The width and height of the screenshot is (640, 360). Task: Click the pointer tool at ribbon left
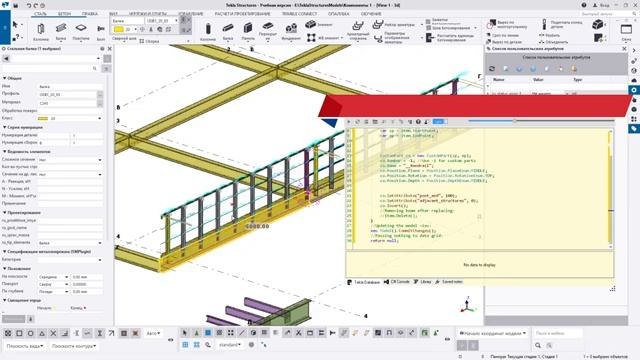[x=15, y=25]
